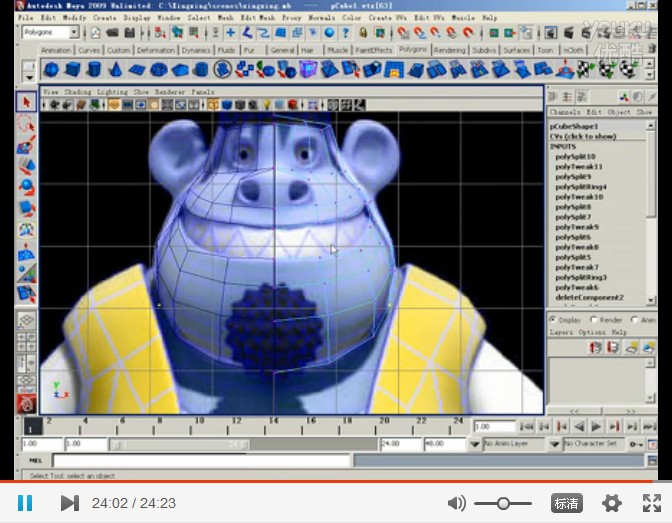The width and height of the screenshot is (672, 523).
Task: Select the Display radio button
Action: coord(553,319)
